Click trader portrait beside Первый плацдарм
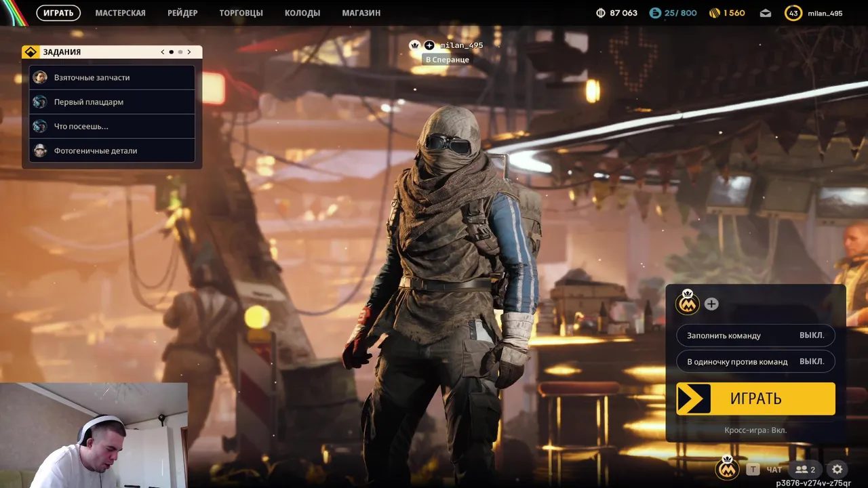Screen dimensions: 868x488 [x=40, y=102]
